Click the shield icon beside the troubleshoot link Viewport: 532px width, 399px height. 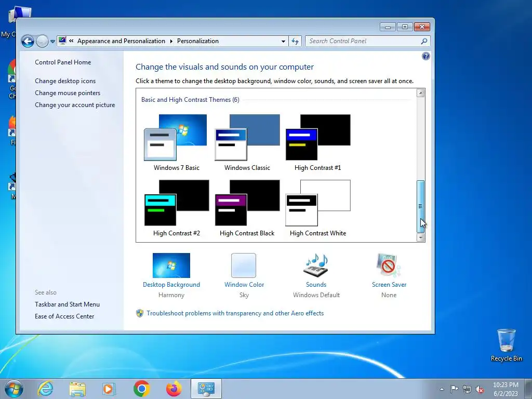tap(139, 313)
